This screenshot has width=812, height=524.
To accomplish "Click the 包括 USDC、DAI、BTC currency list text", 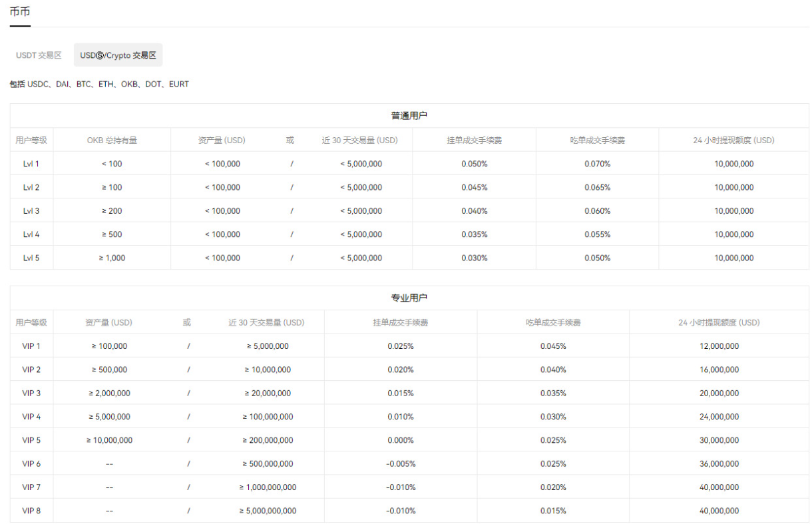I will coord(99,85).
